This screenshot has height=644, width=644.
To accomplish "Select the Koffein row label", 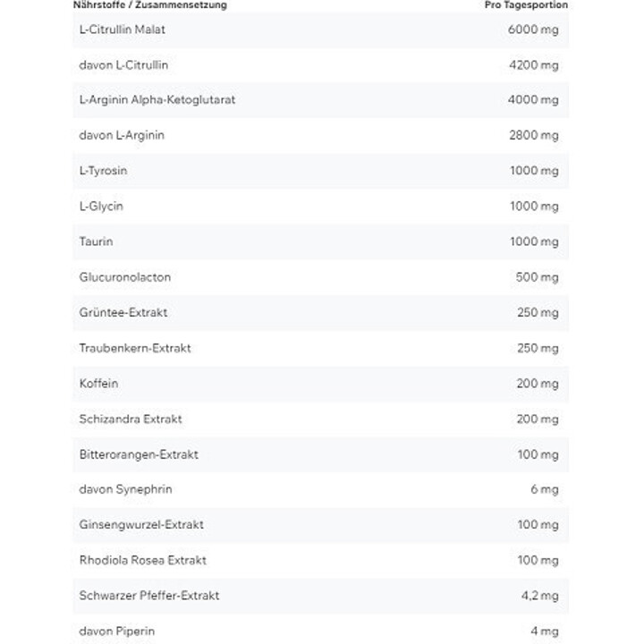I will (x=98, y=383).
